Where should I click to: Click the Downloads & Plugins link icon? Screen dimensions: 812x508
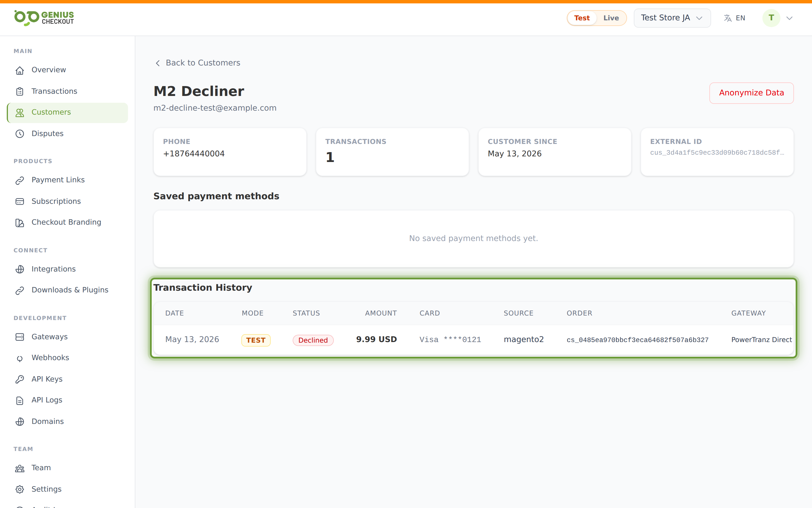coord(20,290)
